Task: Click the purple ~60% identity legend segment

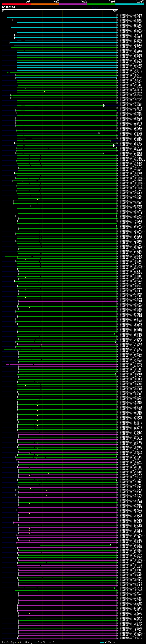Action: [x=73, y=4]
